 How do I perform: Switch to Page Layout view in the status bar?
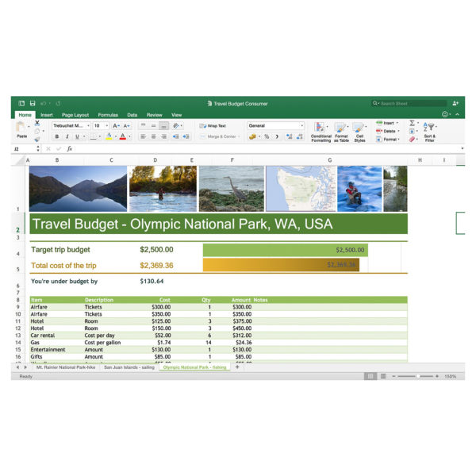pos(383,376)
